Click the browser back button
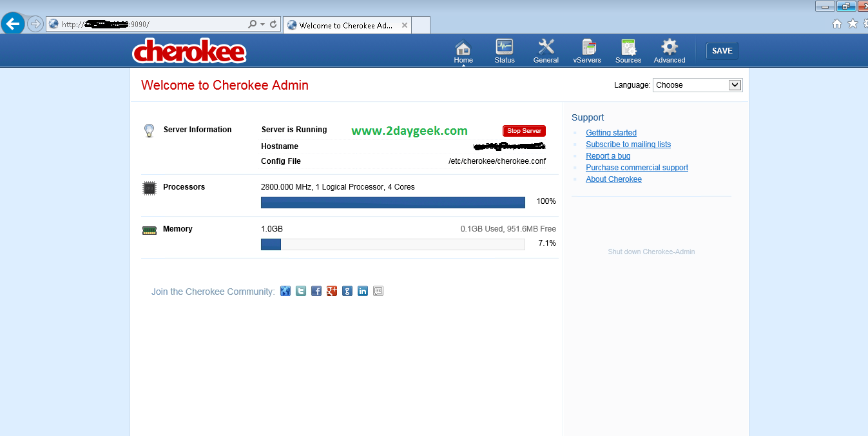868x436 pixels. 13,24
